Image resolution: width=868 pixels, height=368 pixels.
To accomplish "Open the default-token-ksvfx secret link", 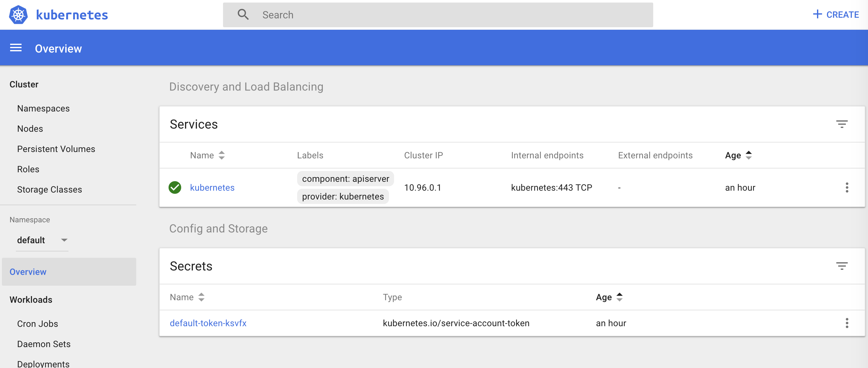I will point(208,323).
